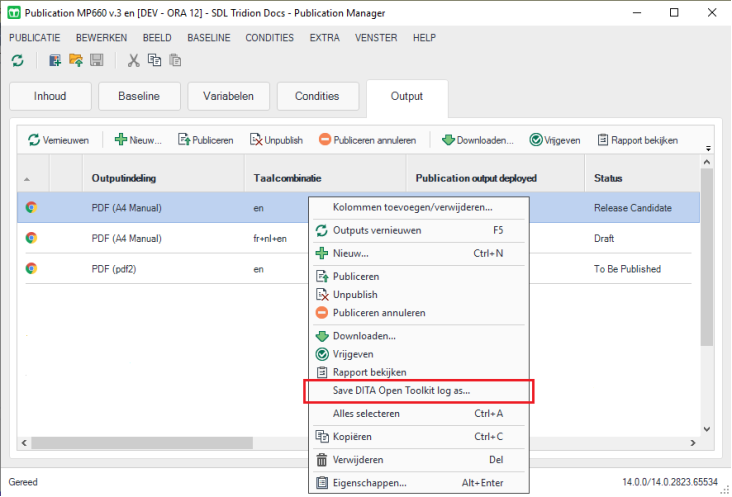Open the BASELINE menu
The height and width of the screenshot is (497, 732).
tap(209, 38)
